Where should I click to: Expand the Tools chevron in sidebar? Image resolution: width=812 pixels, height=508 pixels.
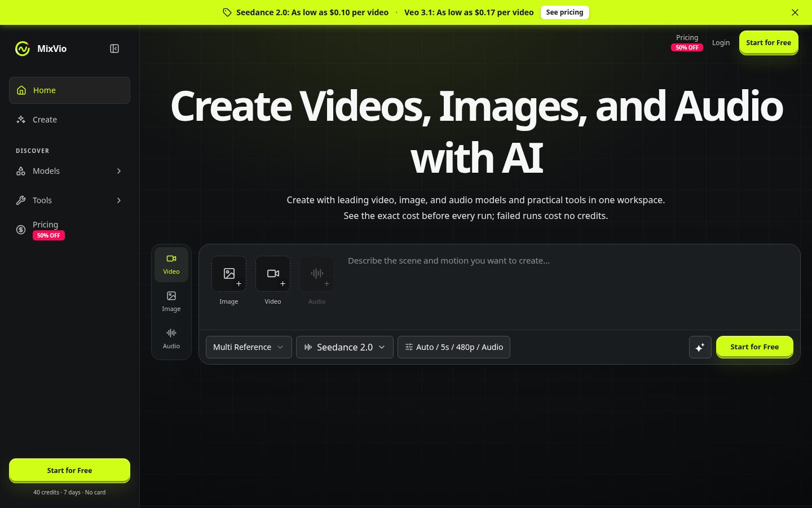[x=119, y=200]
